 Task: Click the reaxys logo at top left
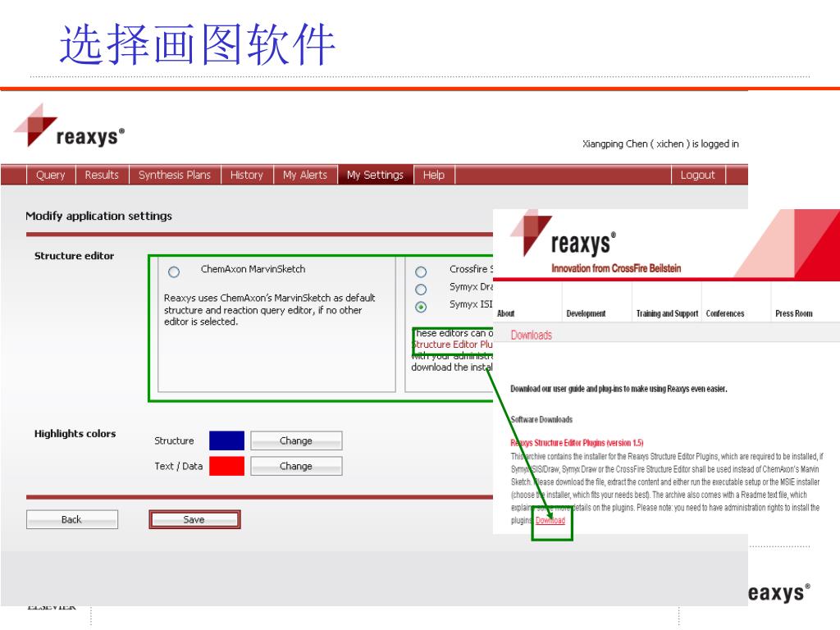tap(70, 126)
